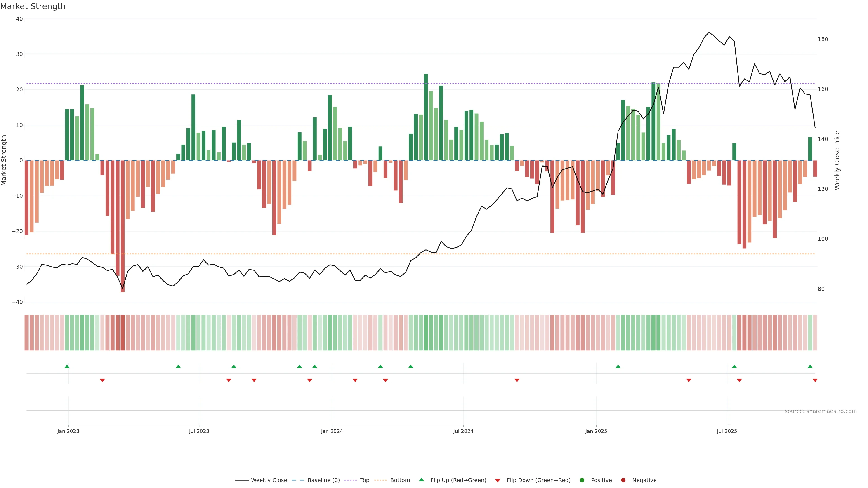The image size is (868, 488).
Task: Click the green Flip Up legend triangle
Action: point(421,480)
